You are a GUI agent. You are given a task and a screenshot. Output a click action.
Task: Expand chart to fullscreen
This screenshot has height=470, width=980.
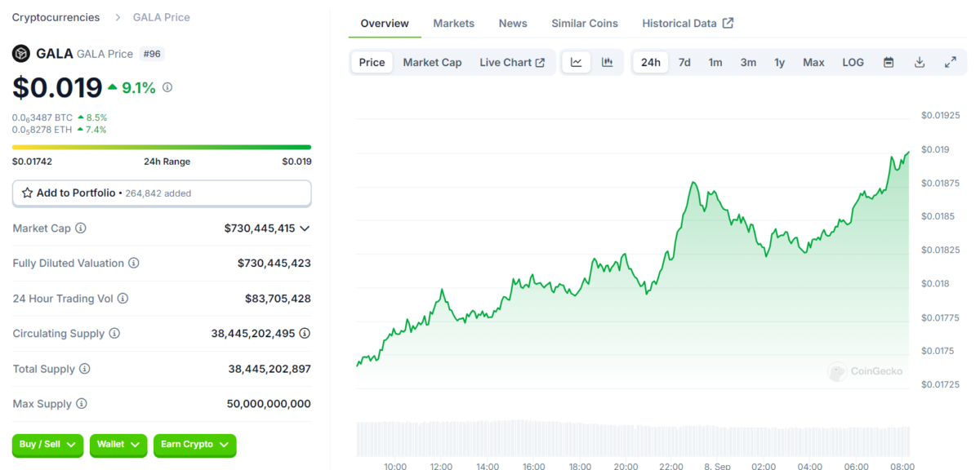[x=951, y=63]
